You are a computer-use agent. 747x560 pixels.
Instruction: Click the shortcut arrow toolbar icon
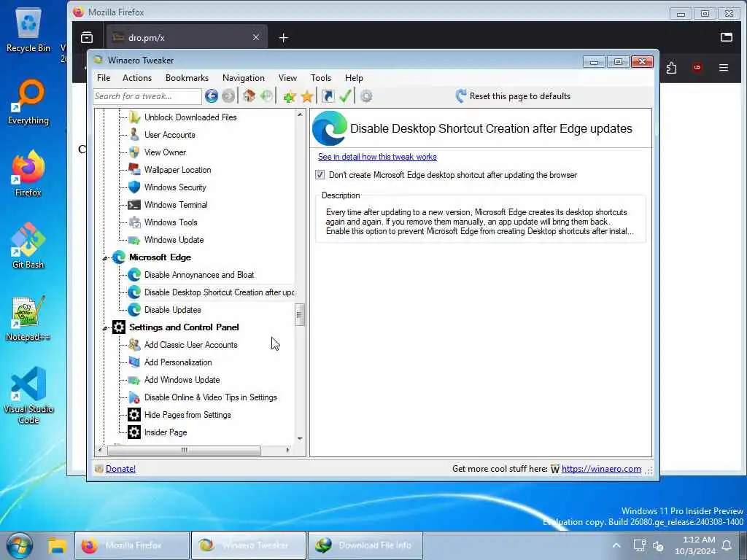click(x=328, y=96)
